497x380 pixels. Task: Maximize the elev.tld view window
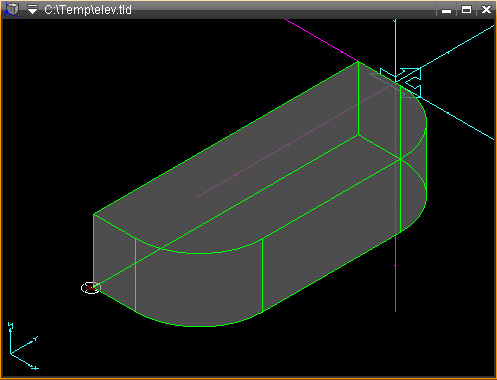466,10
